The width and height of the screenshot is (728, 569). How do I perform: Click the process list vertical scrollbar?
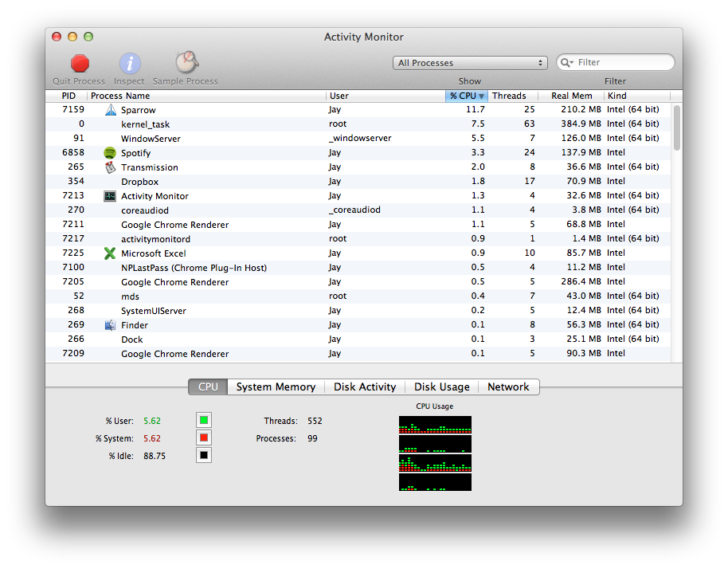(x=677, y=128)
